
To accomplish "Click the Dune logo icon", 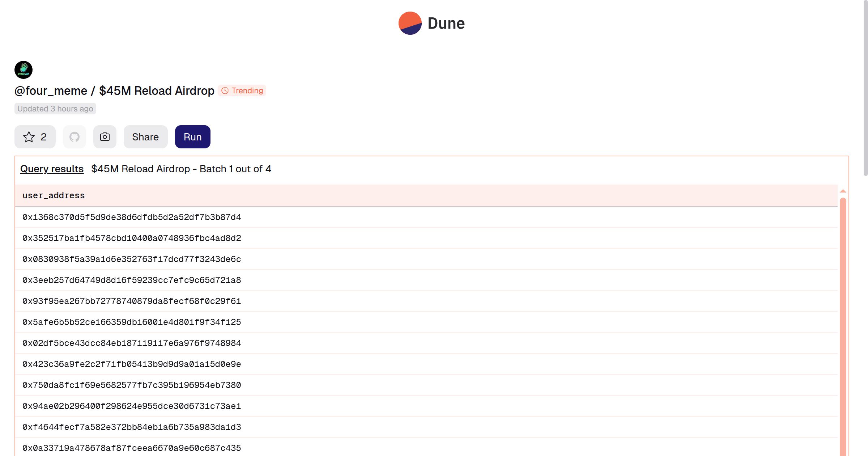I will coord(410,23).
